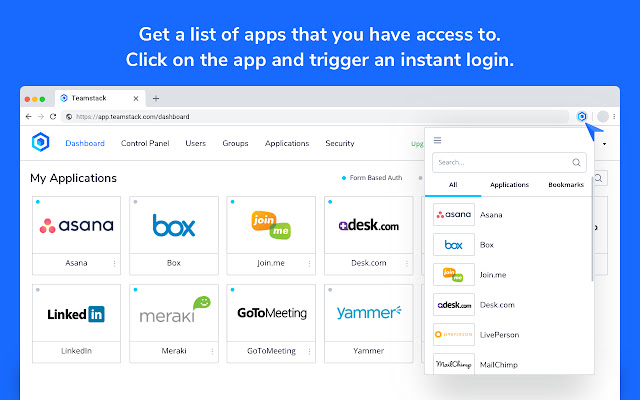640x400 pixels.
Task: Switch to the Bookmarks tab in popup
Action: point(566,185)
